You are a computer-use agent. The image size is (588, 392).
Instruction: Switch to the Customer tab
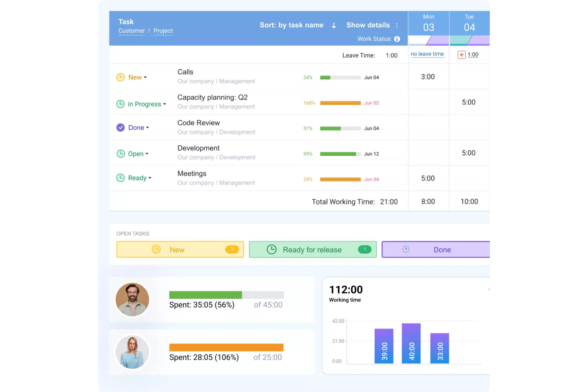132,31
